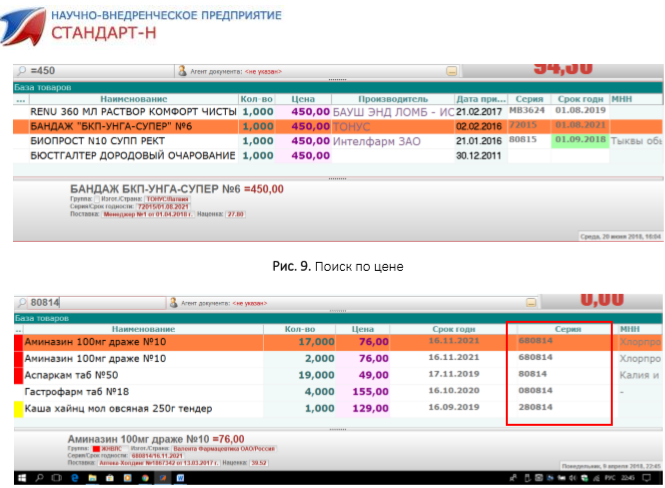Sort by Наименование in the =450 table
This screenshot has width=665, height=488.
point(134,99)
